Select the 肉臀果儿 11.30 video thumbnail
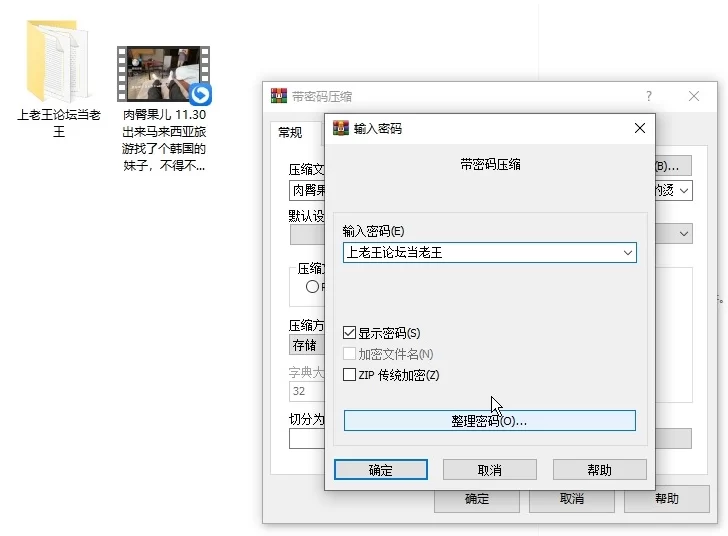 click(163, 74)
